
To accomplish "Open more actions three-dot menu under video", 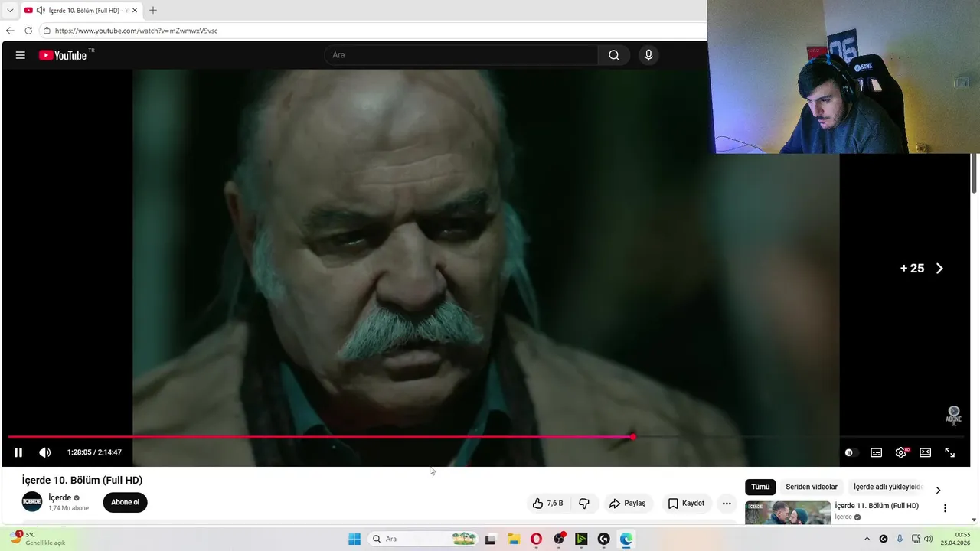I will 727,504.
